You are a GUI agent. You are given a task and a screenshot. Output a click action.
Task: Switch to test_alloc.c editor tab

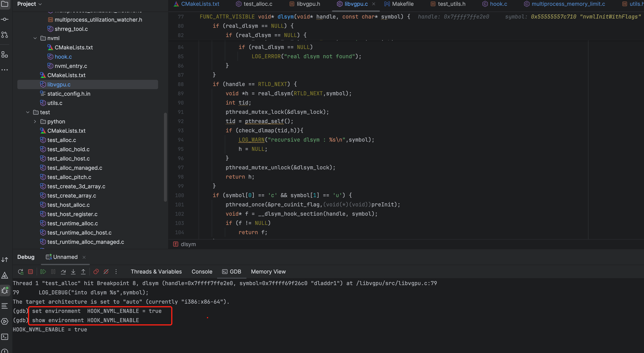click(x=254, y=4)
